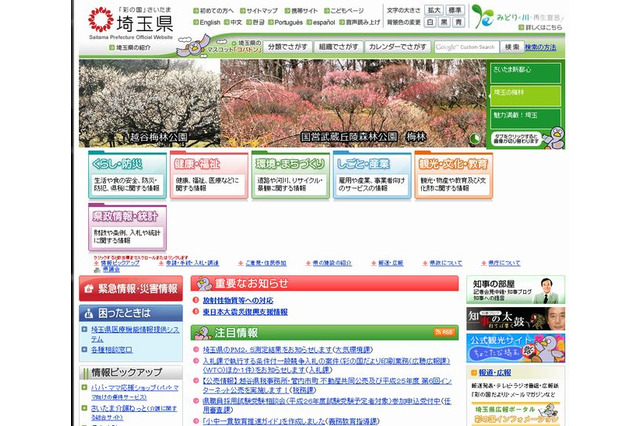
Task: Click the 検索 search button
Action: [x=512, y=47]
